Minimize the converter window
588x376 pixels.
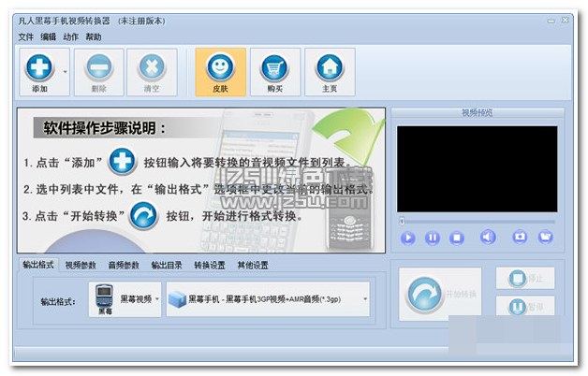point(551,21)
